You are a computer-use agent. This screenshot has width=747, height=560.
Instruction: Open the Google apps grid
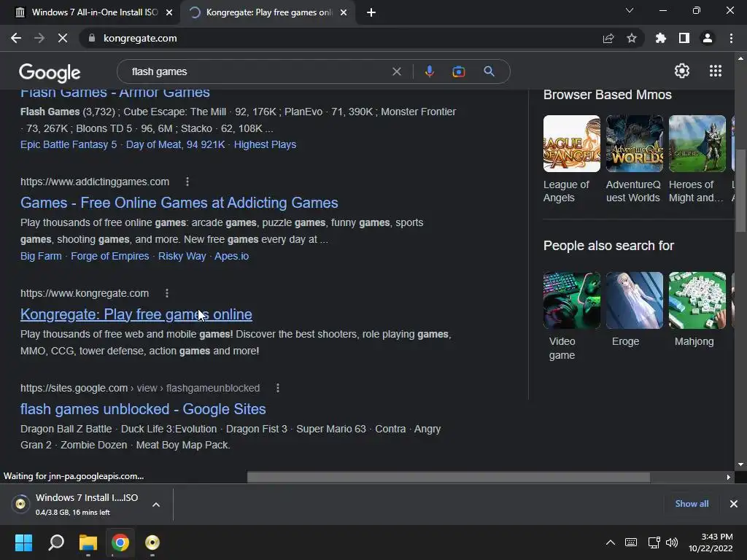click(715, 71)
